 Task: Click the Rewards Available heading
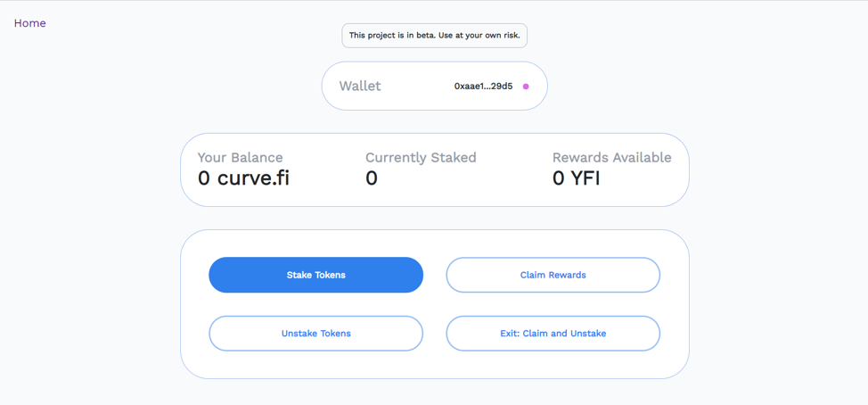[611, 158]
